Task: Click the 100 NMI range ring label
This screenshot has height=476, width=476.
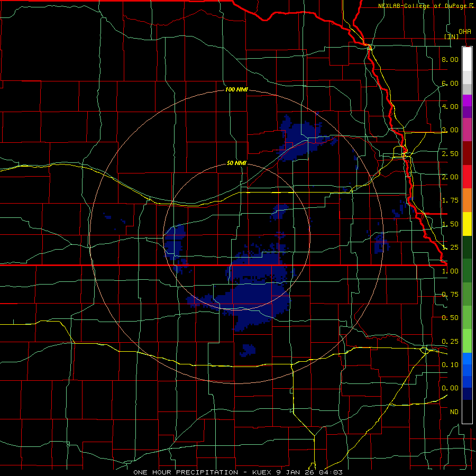Action: click(236, 89)
